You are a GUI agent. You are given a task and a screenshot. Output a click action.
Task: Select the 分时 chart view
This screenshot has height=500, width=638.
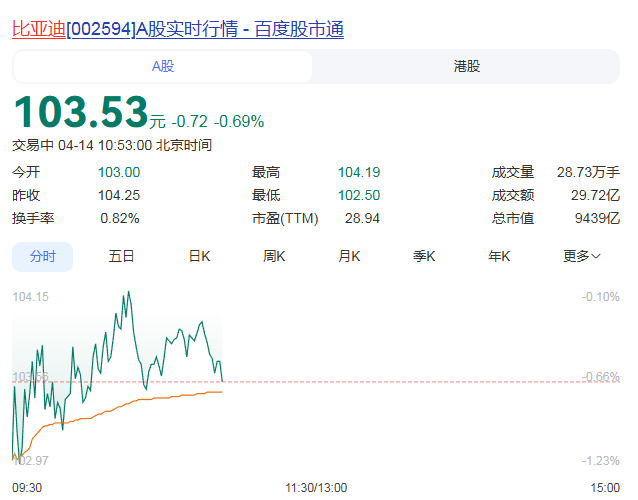(42, 256)
